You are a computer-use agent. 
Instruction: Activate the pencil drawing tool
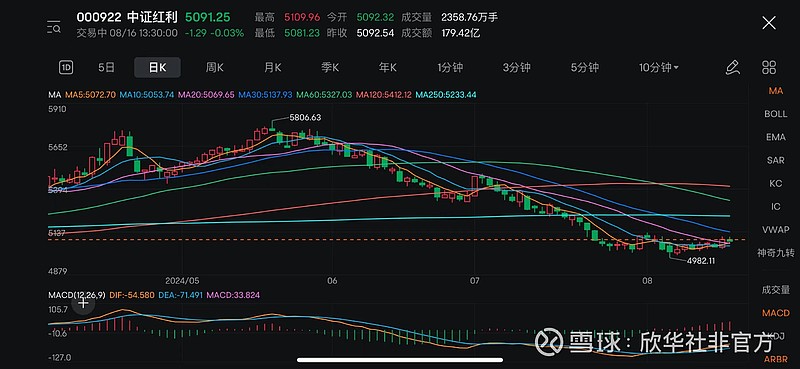[x=733, y=67]
